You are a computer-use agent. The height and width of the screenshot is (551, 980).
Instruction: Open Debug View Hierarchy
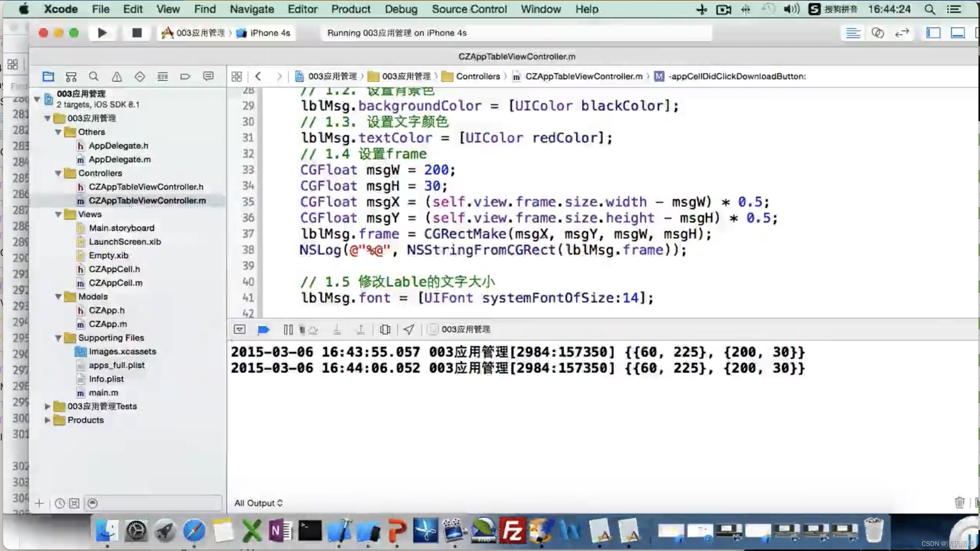tap(385, 329)
